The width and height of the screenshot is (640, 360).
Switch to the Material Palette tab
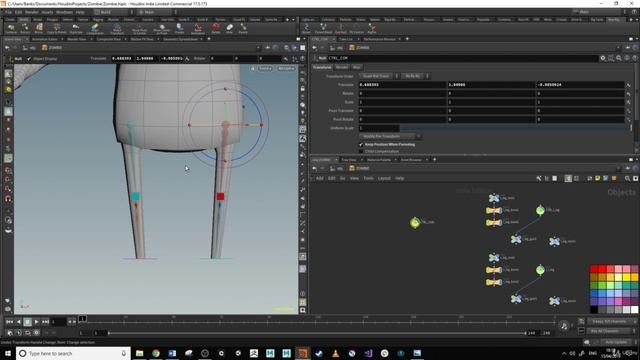(x=379, y=159)
